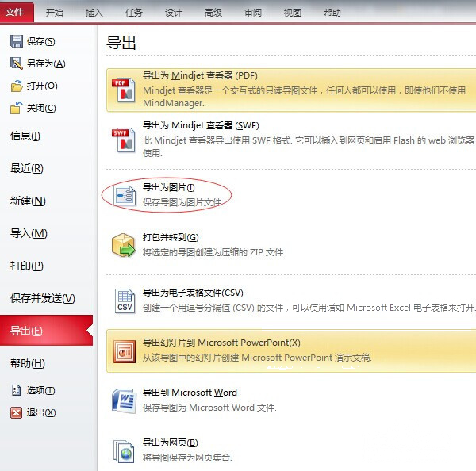Choose 打开(O) in the sidebar

tap(42, 86)
